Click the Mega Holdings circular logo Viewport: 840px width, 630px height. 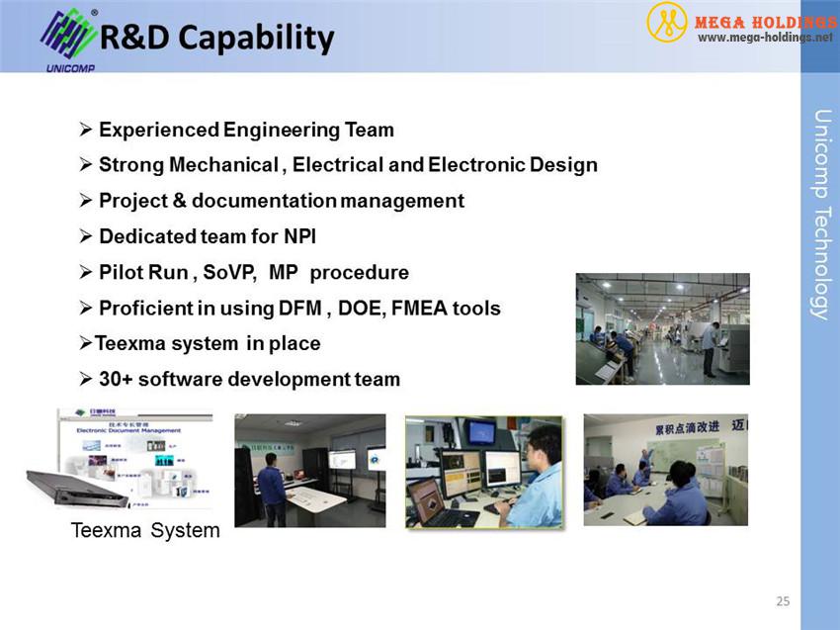(x=667, y=22)
